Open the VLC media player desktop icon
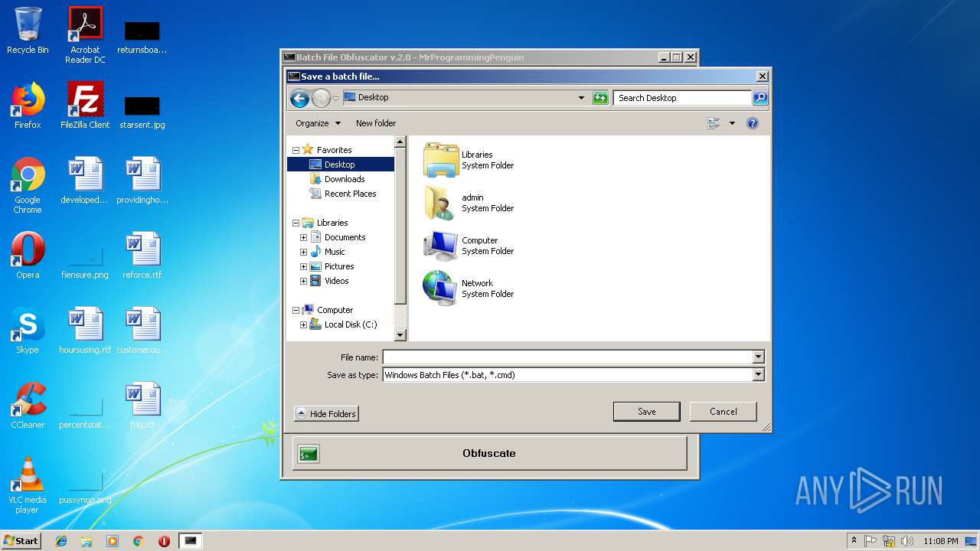 [x=28, y=485]
